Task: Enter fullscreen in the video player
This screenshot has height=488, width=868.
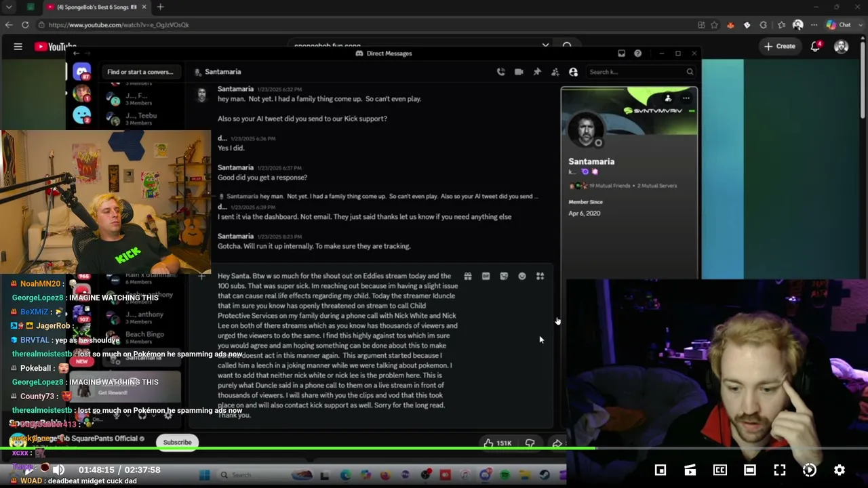Action: pyautogui.click(x=780, y=470)
